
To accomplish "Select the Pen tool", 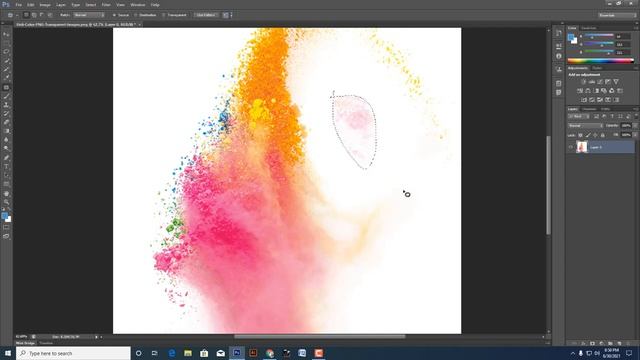I will (6, 158).
